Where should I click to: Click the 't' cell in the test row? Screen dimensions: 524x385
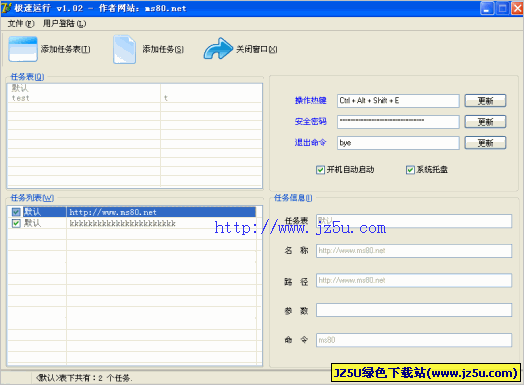tap(211, 98)
